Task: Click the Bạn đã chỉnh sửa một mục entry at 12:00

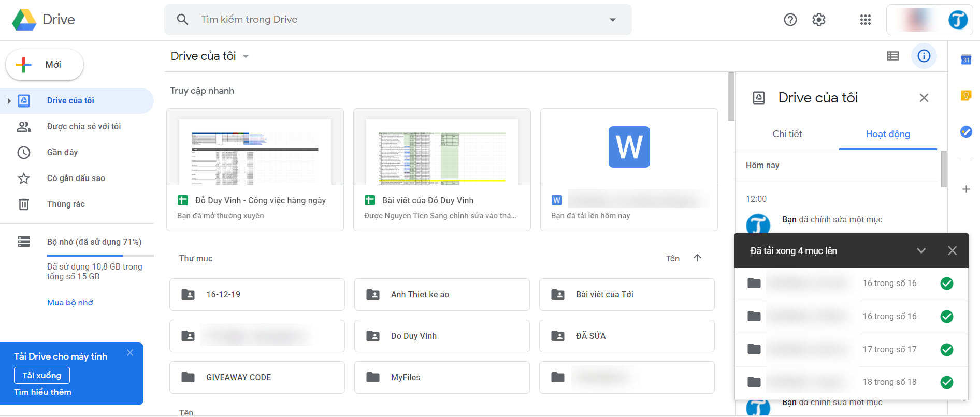Action: tap(832, 220)
